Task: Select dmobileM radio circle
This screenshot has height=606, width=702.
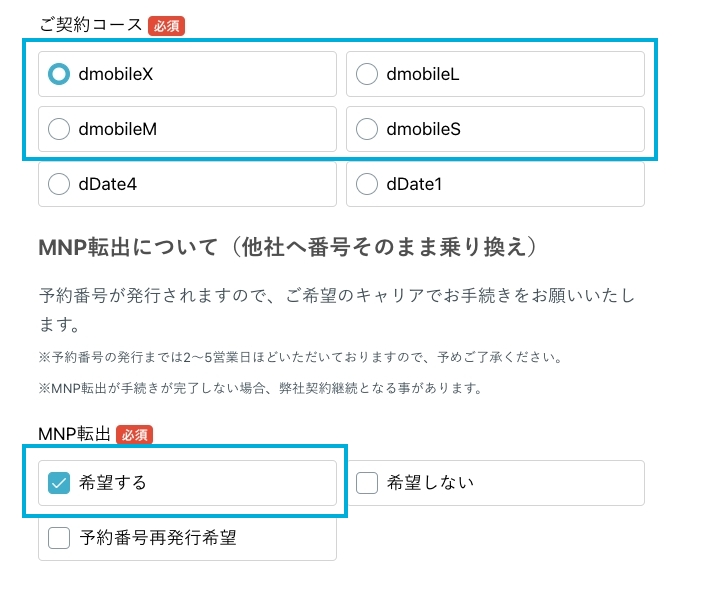Action: point(59,129)
